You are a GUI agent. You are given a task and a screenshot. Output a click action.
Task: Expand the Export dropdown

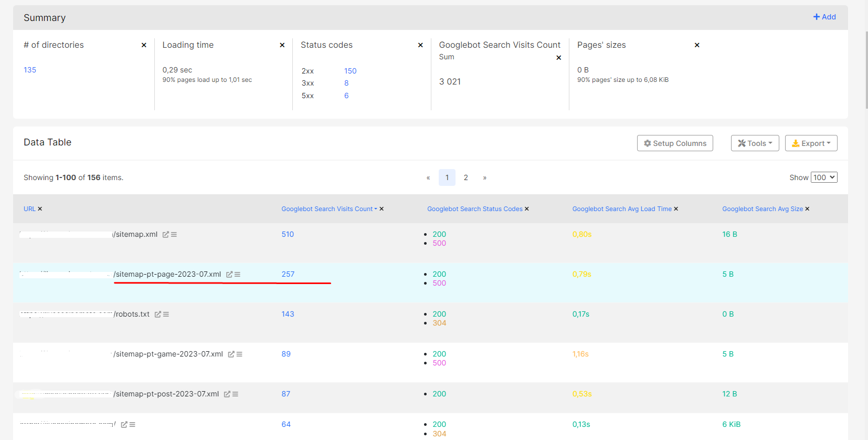(x=811, y=143)
